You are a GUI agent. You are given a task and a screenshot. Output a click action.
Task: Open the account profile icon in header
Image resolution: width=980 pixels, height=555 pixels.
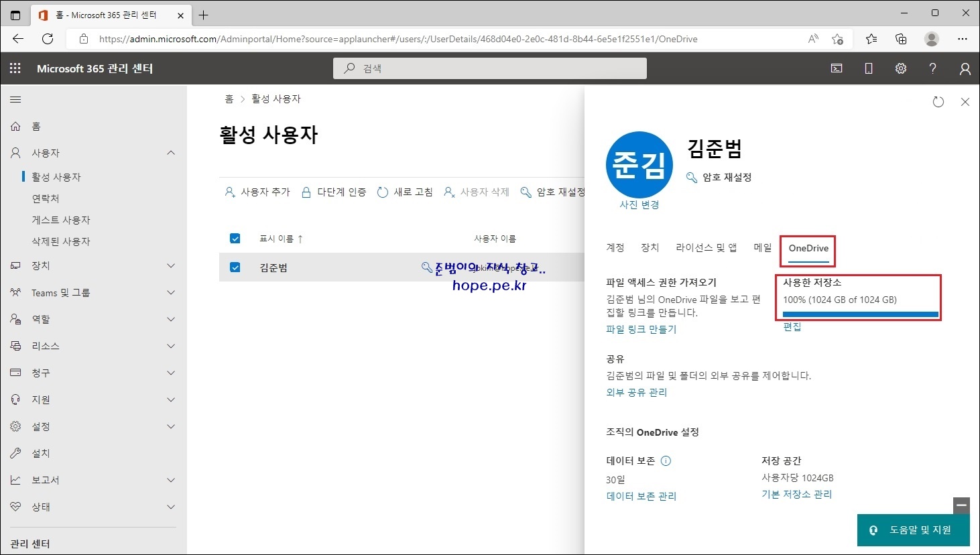pyautogui.click(x=965, y=68)
